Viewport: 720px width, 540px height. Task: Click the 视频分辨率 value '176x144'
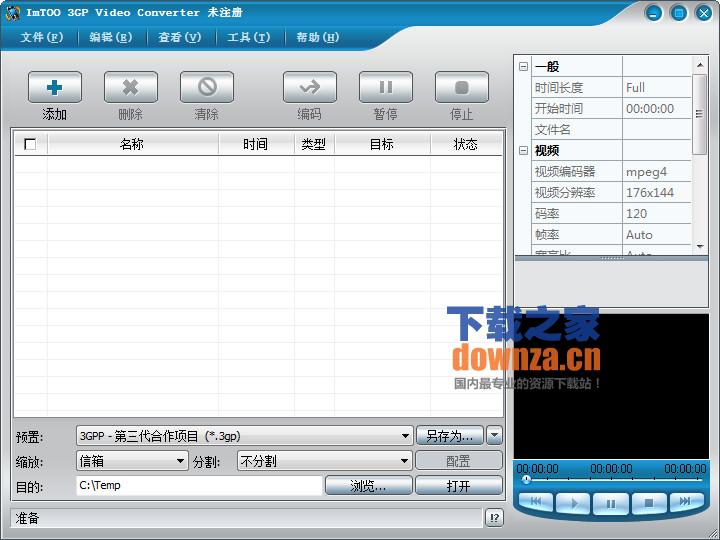click(657, 193)
